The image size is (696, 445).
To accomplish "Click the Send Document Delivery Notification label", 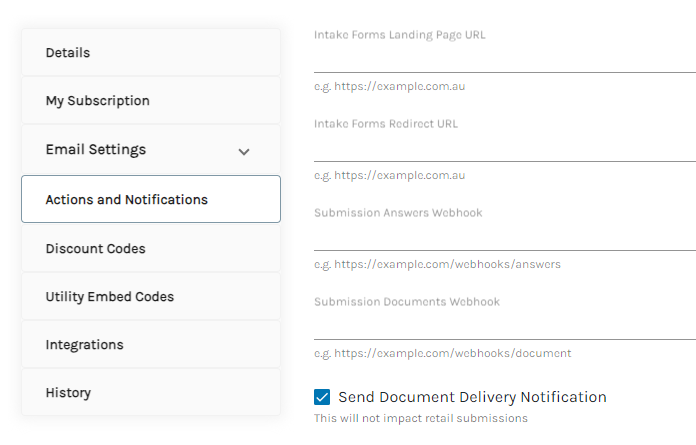I will pos(472,397).
